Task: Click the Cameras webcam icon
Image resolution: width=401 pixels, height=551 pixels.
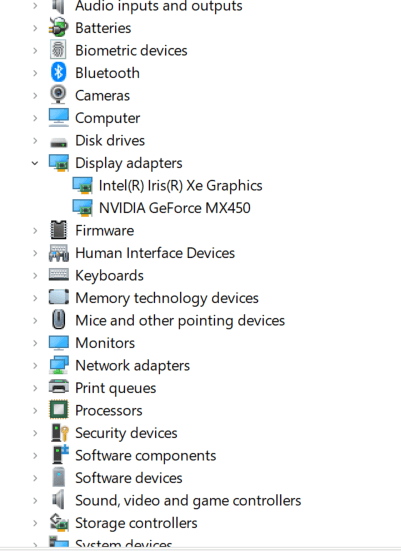Action: click(58, 95)
